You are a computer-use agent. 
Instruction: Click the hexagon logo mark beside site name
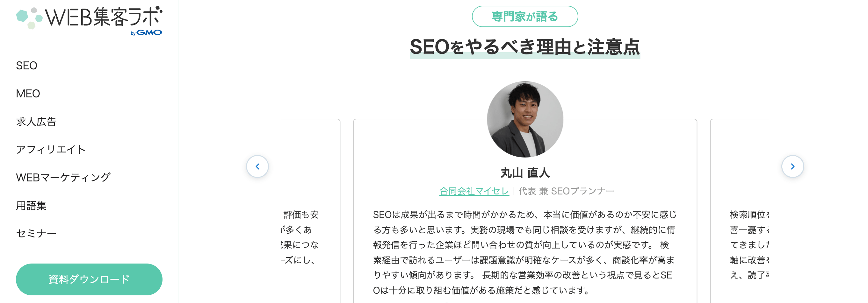[x=30, y=18]
